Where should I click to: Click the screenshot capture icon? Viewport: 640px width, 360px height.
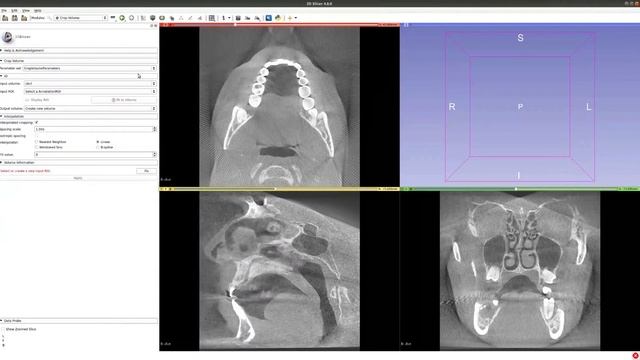pos(238,18)
